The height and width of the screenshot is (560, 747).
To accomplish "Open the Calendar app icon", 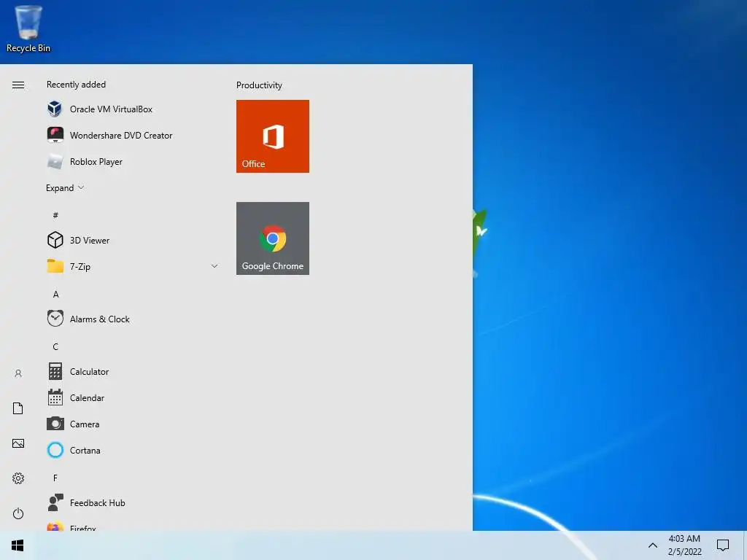I will (55, 397).
